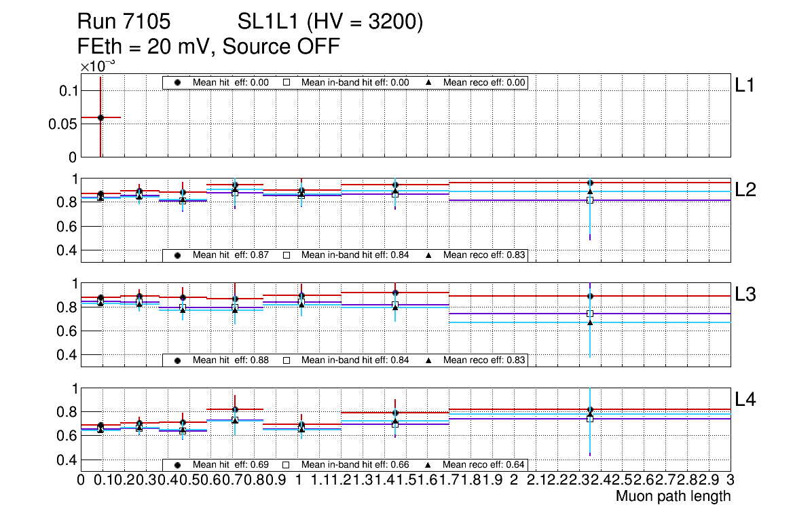This screenshot has height=524, width=812.
Task: Click the rightmost filled circle data point in L2 panel
Action: (590, 183)
